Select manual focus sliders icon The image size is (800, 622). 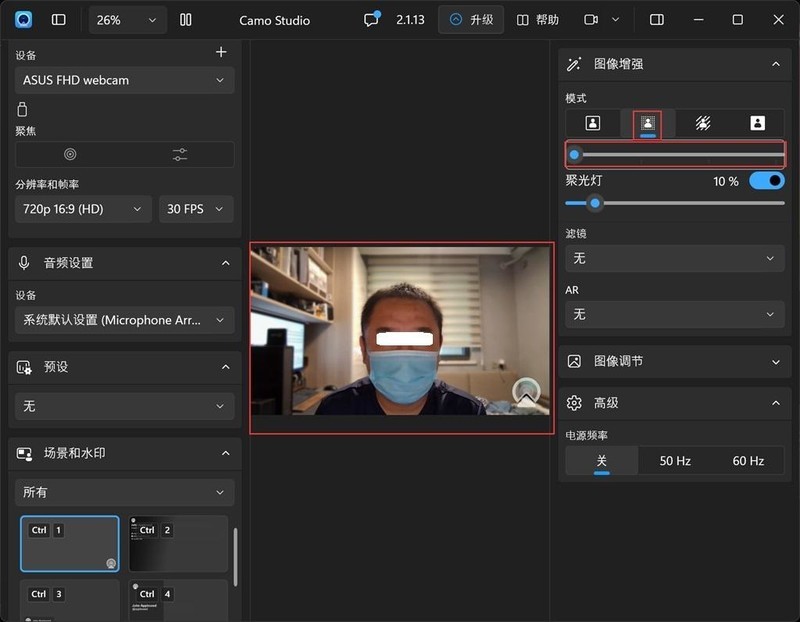click(179, 154)
